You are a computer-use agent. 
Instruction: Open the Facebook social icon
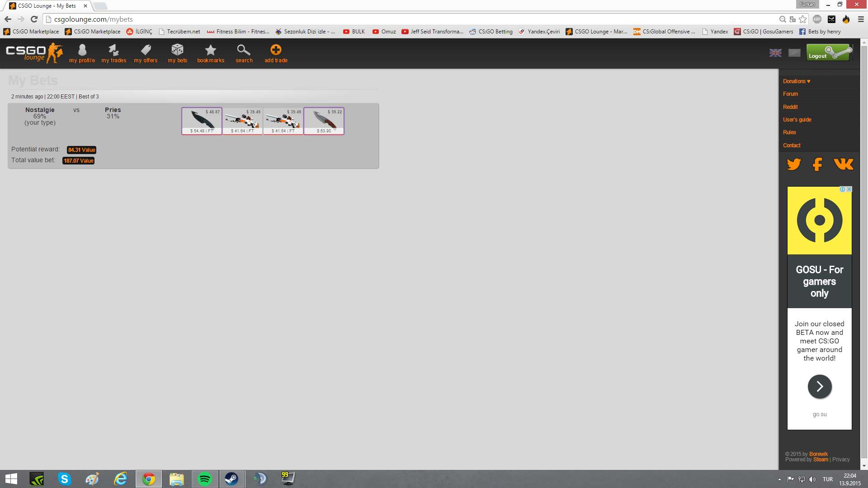coord(817,164)
